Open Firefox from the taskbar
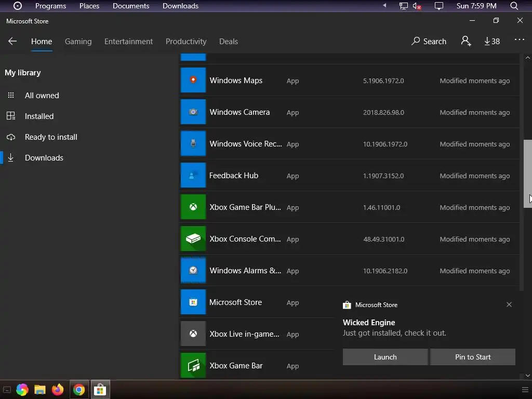The width and height of the screenshot is (532, 399). coord(58,390)
